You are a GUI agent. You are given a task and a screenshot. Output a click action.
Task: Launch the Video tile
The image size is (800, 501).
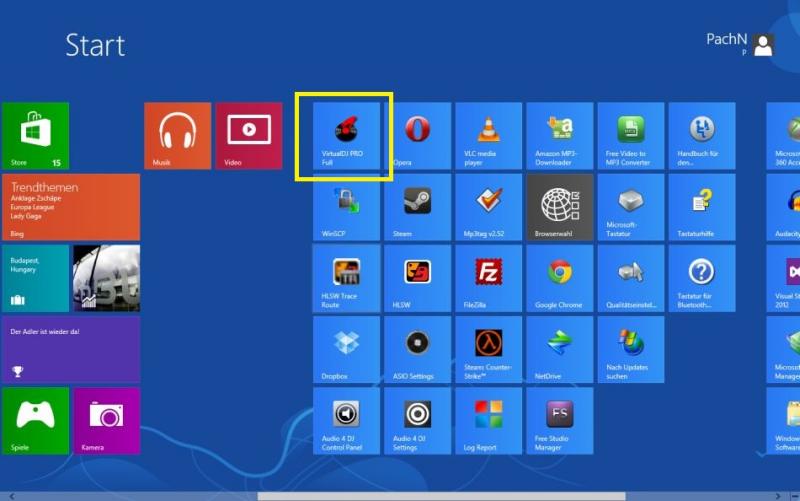coord(249,136)
